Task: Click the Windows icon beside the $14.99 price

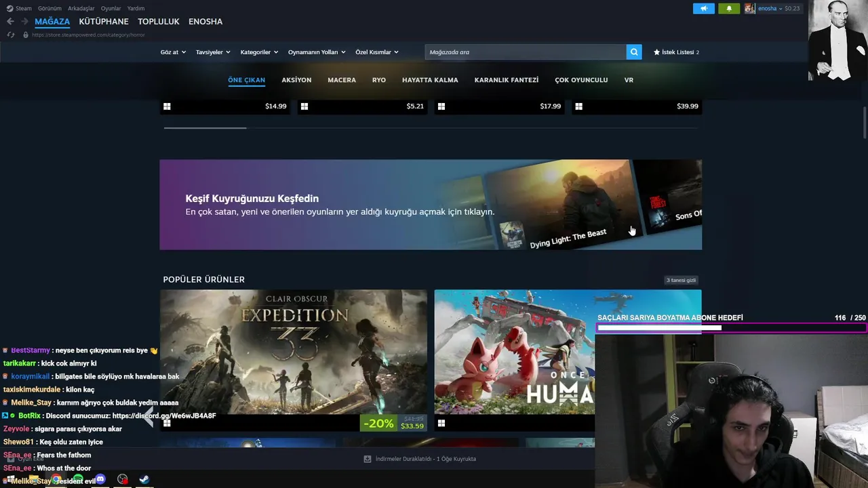Action: [167, 106]
